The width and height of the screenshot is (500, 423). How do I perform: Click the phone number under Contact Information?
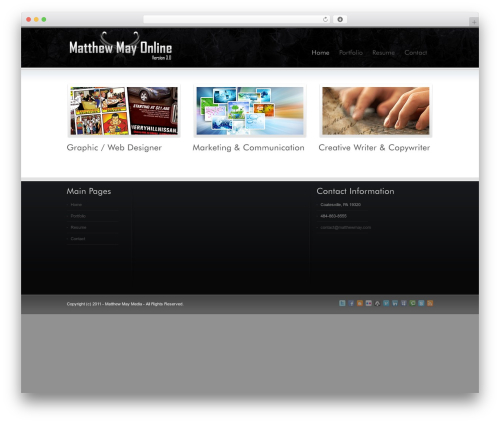click(x=333, y=216)
